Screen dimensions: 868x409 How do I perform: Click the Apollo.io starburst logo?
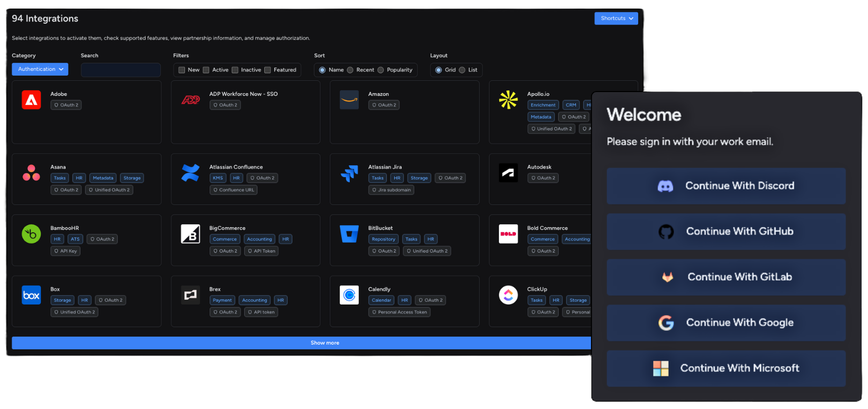[x=508, y=100]
